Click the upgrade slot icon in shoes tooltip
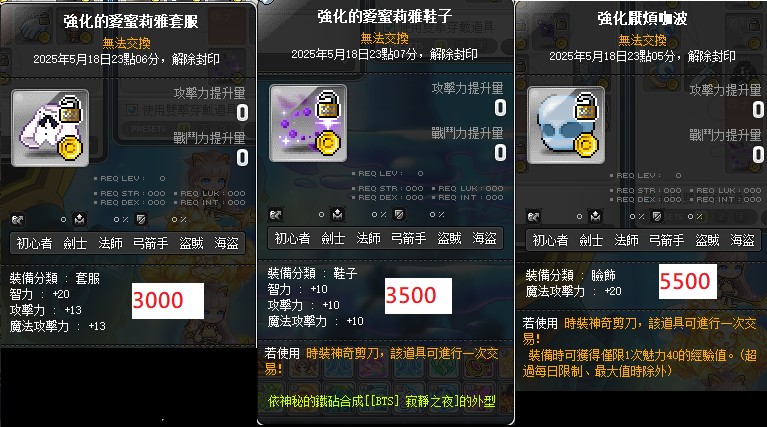Viewport: 767px width, 427px height. tap(338, 214)
